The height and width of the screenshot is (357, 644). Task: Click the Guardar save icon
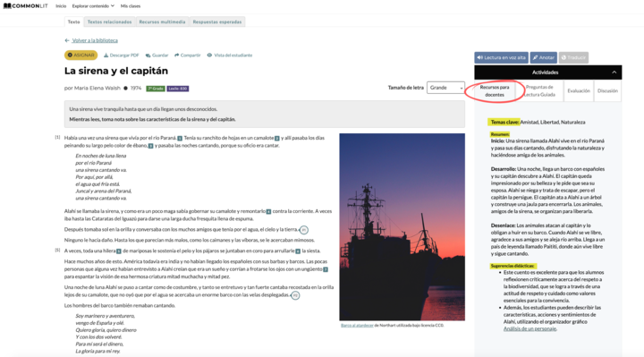coord(148,55)
